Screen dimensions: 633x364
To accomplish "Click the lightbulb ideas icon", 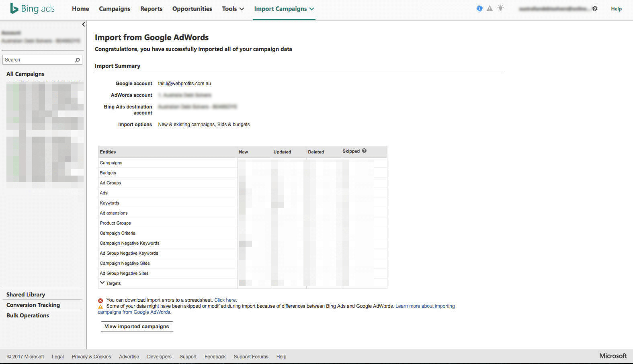I will (500, 8).
